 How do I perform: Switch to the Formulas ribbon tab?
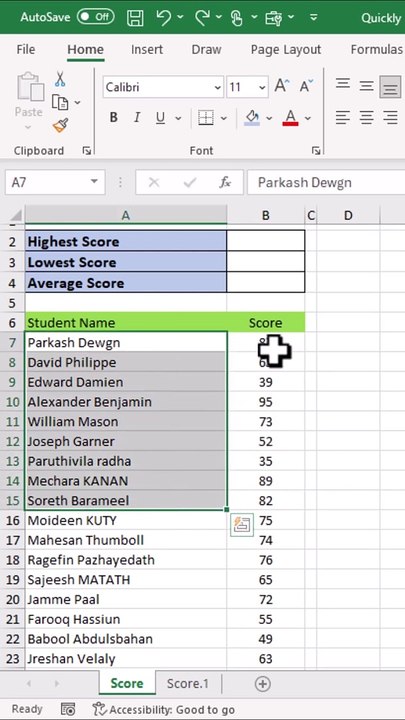click(377, 50)
